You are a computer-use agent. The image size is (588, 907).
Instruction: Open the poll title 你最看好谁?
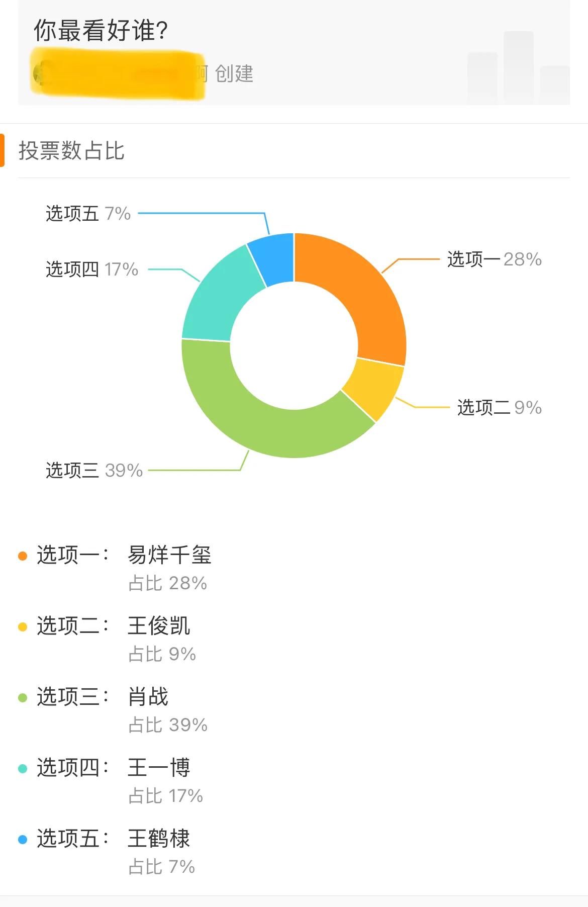pyautogui.click(x=101, y=31)
